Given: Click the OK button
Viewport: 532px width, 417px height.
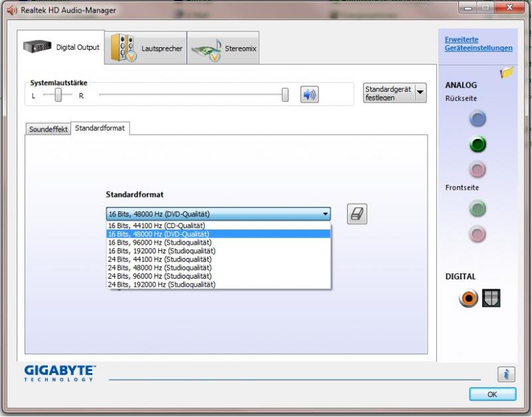Looking at the screenshot, I should pos(493,394).
